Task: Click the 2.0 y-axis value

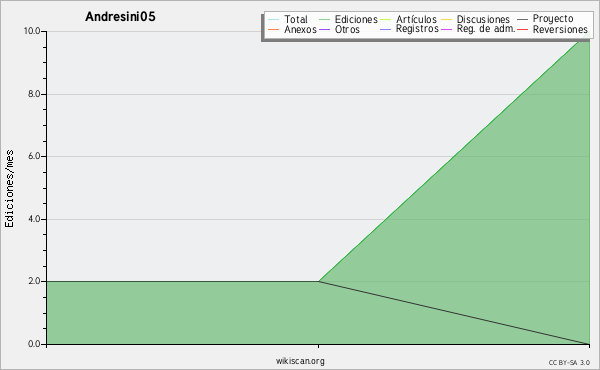Action: (34, 281)
